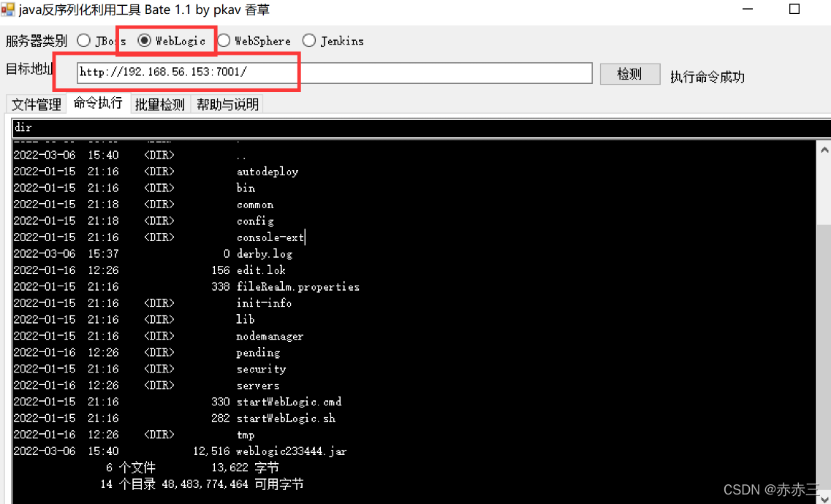
Task: Click the autodeploy directory entry
Action: pyautogui.click(x=267, y=172)
